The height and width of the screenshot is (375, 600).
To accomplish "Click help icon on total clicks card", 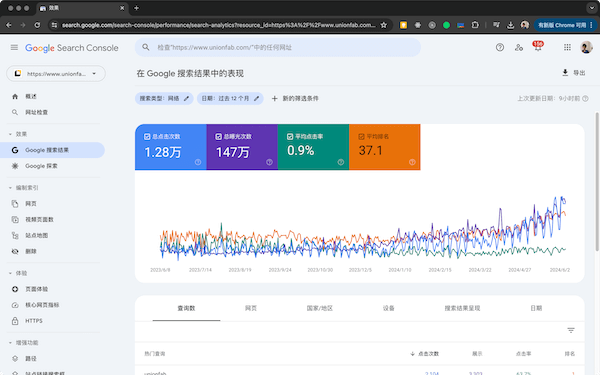I will 198,162.
